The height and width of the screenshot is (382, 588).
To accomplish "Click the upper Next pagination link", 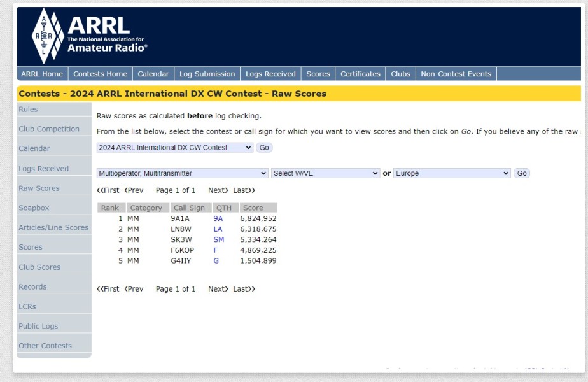I will [x=218, y=190].
